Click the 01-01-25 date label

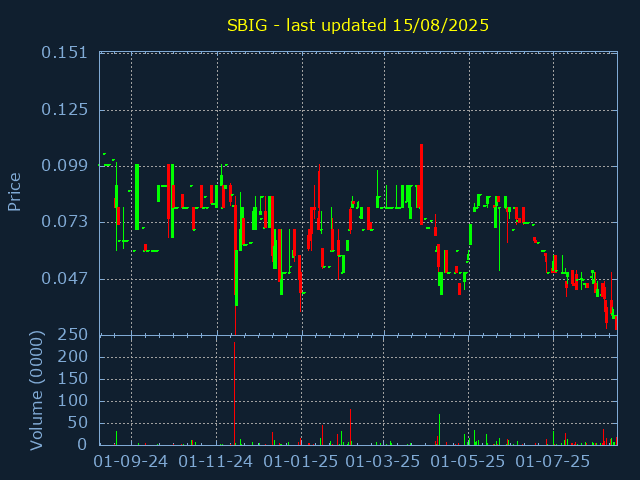click(301, 462)
